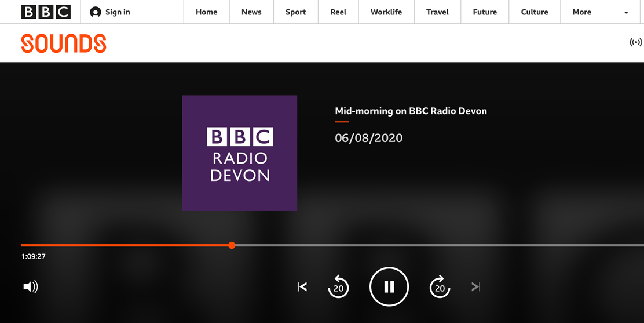The height and width of the screenshot is (323, 644).
Task: Click the BBC Radio Devon artwork
Action: pos(239,153)
